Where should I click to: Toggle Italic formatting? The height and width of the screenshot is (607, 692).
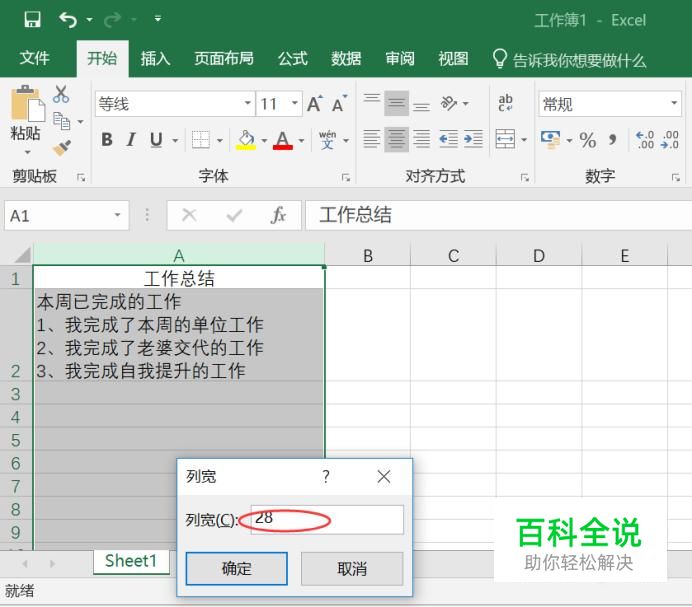click(131, 139)
